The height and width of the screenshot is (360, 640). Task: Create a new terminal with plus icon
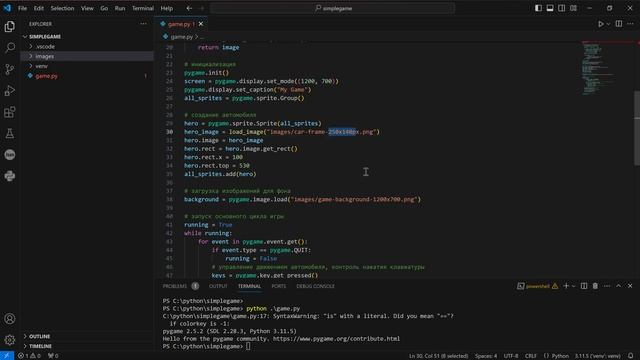pyautogui.click(x=566, y=286)
